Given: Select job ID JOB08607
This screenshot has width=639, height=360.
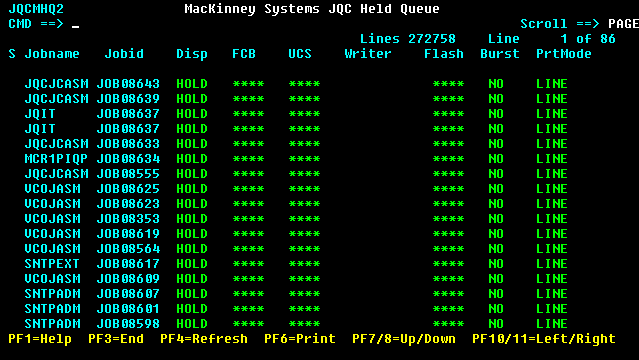Looking at the screenshot, I should point(128,294).
